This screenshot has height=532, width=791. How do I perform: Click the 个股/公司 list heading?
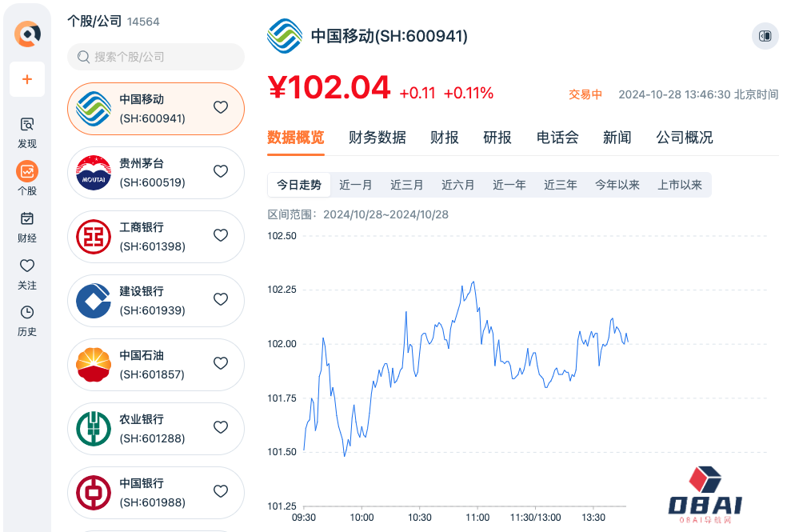[95, 21]
